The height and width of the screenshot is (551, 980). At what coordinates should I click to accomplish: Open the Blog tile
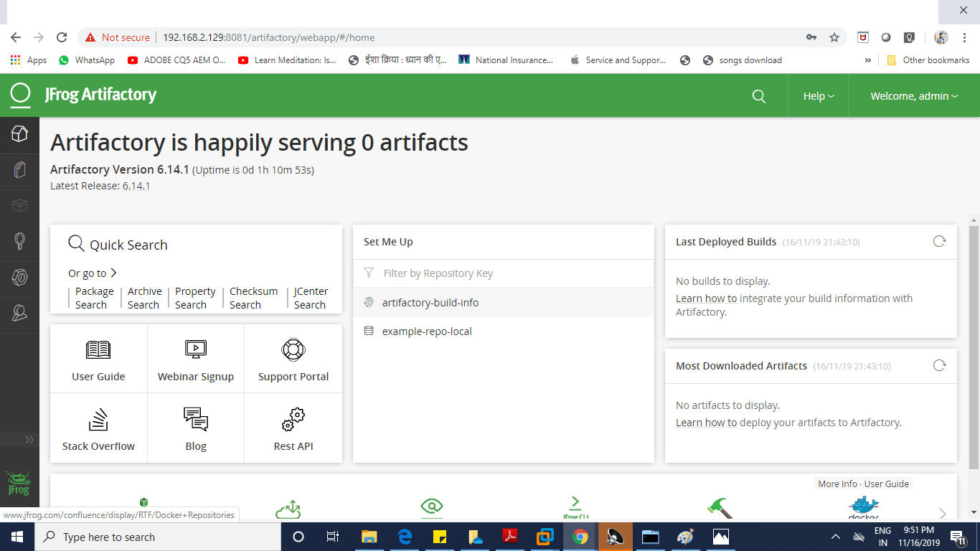point(196,428)
